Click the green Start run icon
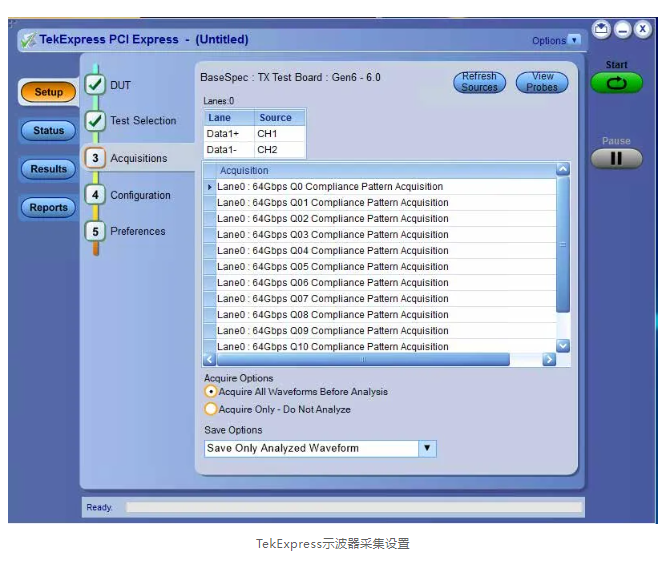Screen dimensions: 669x568 click(x=616, y=84)
